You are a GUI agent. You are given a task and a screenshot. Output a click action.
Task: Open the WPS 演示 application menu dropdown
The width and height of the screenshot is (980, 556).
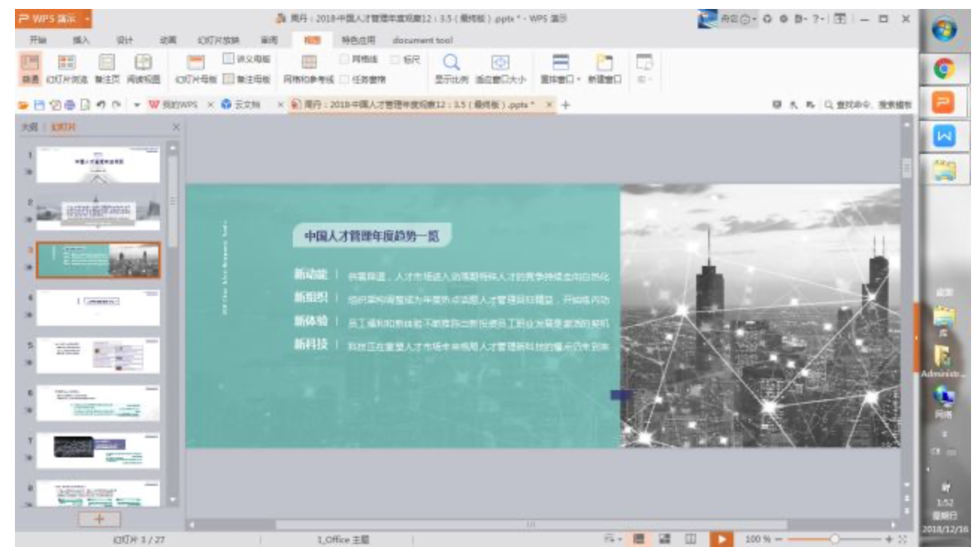(x=88, y=19)
